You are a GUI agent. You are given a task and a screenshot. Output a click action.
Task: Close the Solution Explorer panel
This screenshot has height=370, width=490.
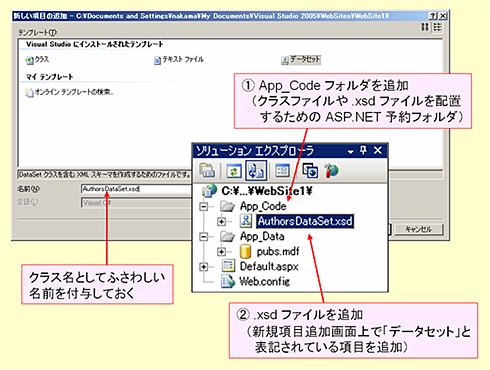378,151
